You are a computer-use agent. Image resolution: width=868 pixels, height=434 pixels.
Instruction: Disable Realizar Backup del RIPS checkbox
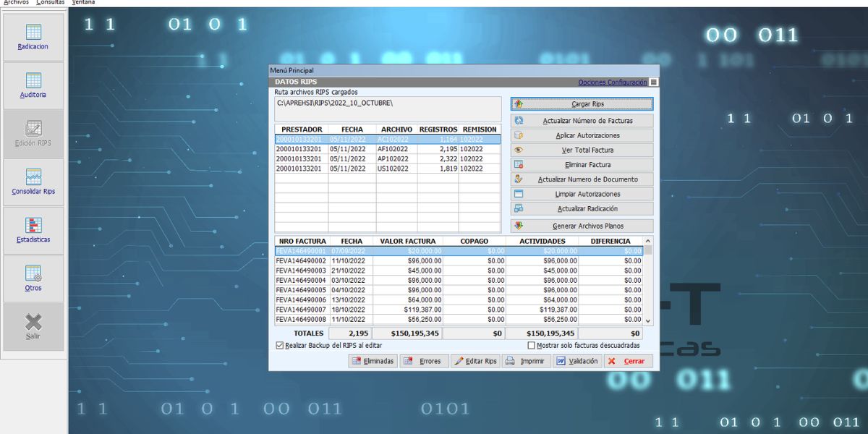tap(280, 346)
